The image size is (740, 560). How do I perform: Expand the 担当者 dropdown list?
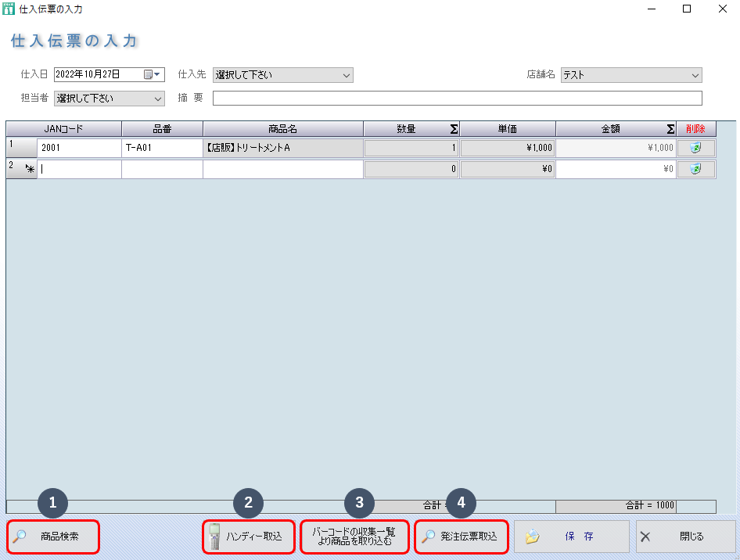pyautogui.click(x=157, y=99)
